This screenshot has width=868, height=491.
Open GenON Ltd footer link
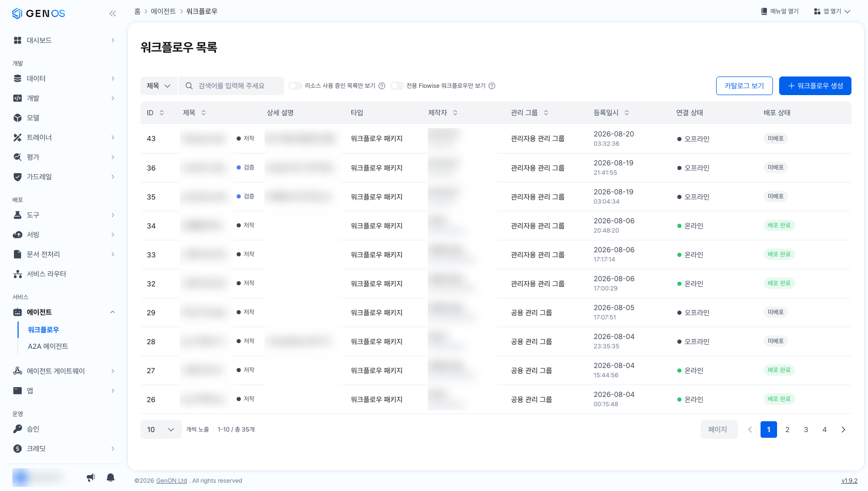tap(172, 481)
